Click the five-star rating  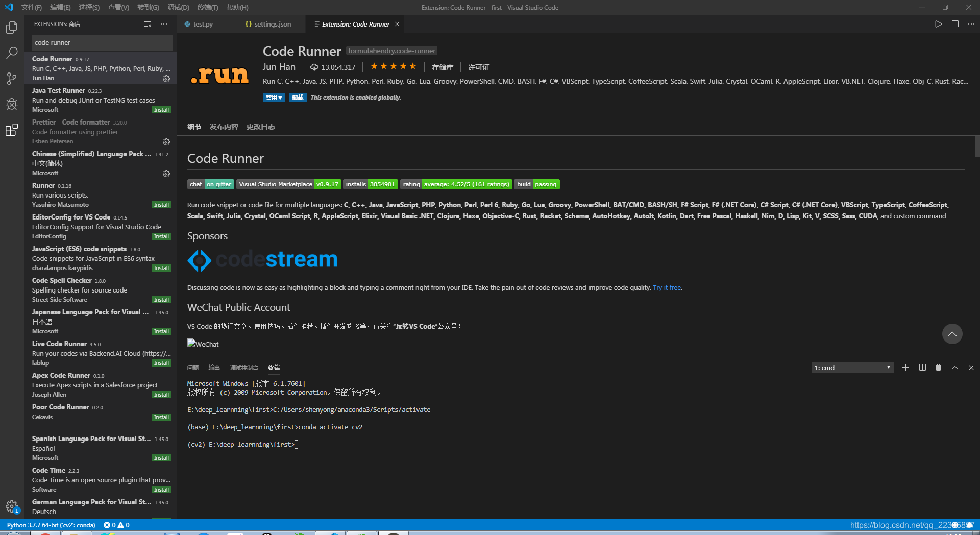[x=394, y=66]
